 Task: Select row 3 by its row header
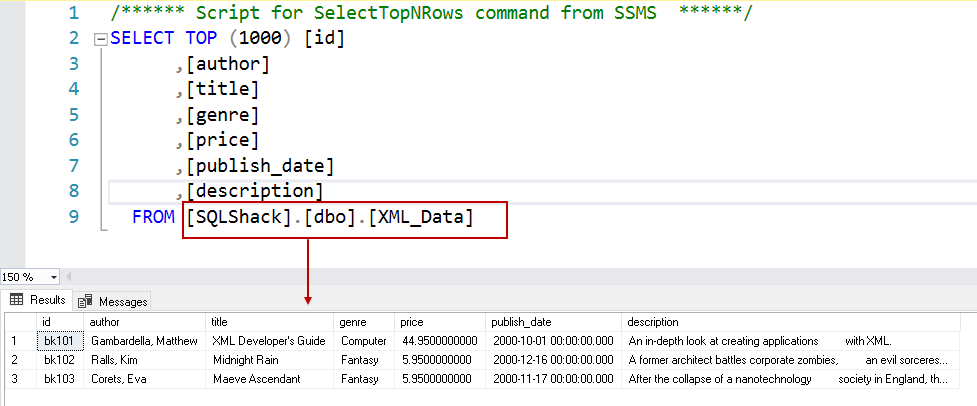point(17,379)
